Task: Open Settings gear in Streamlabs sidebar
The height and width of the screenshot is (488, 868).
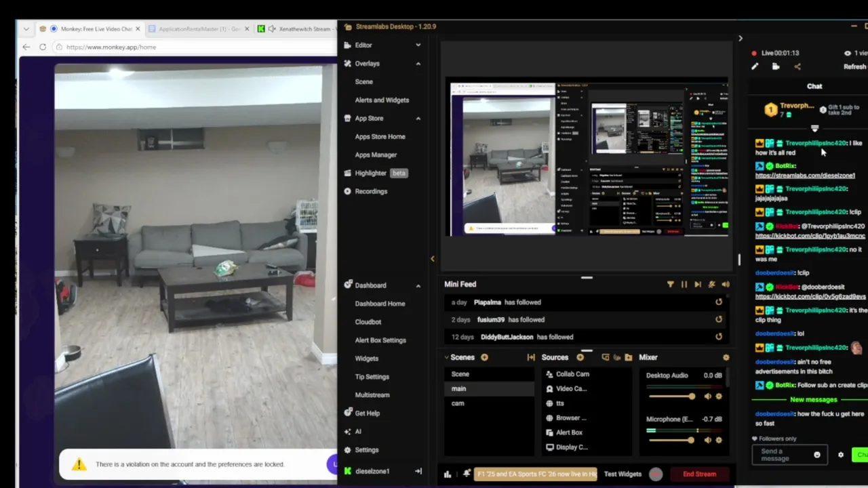Action: pos(348,449)
